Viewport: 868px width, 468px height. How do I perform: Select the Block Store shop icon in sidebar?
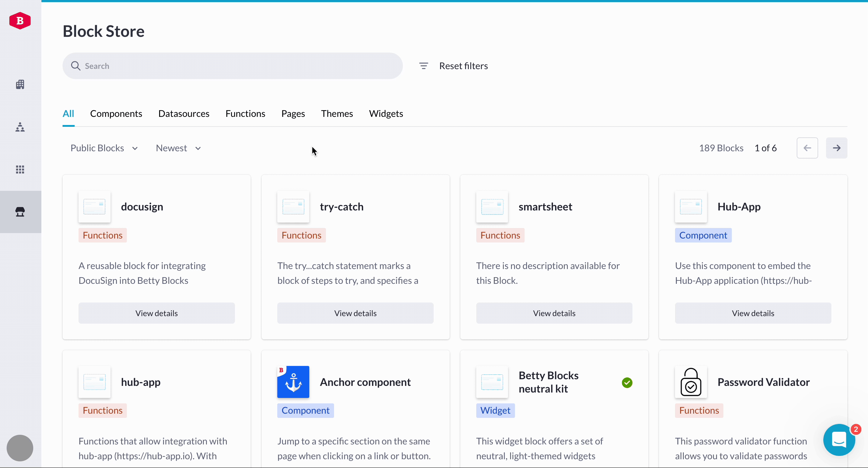click(20, 212)
